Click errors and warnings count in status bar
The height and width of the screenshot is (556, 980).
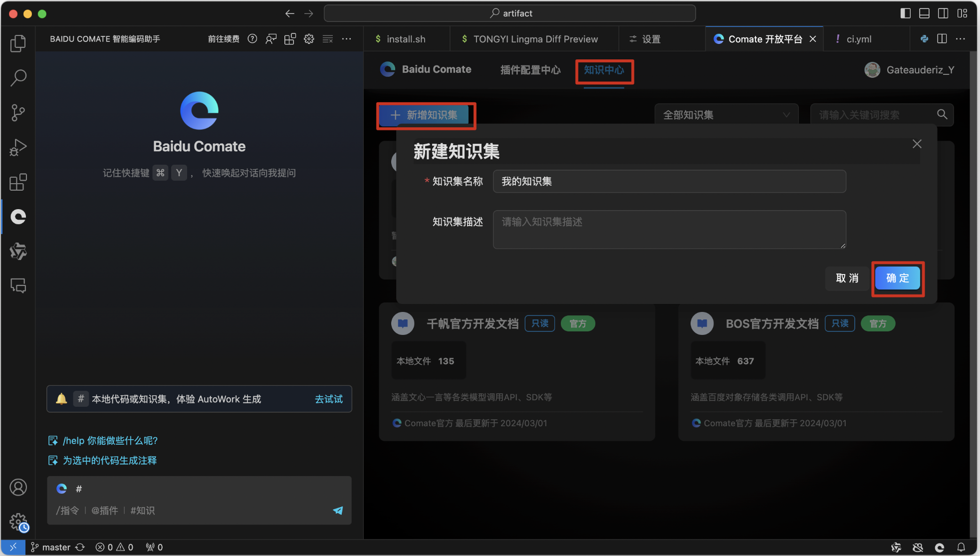tap(114, 548)
